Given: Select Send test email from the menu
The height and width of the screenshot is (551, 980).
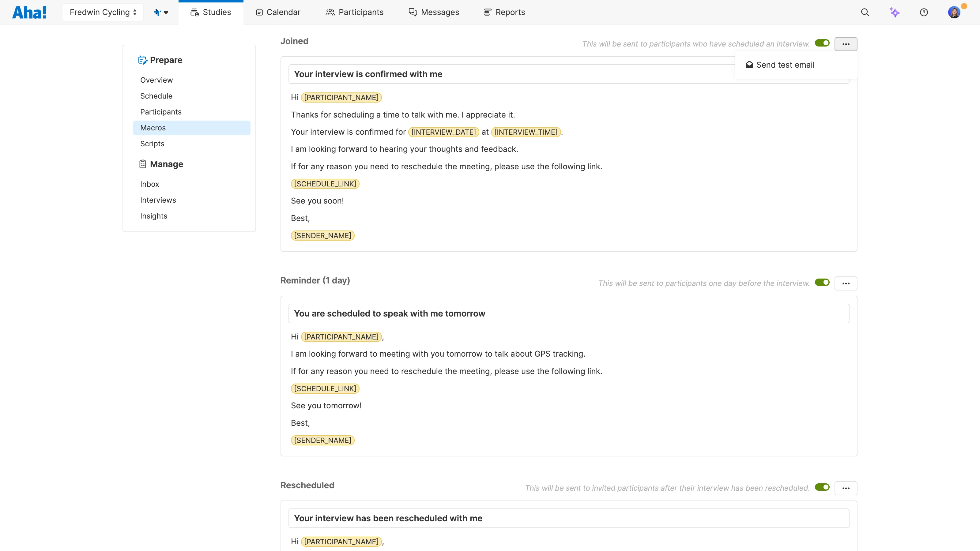Looking at the screenshot, I should point(785,65).
